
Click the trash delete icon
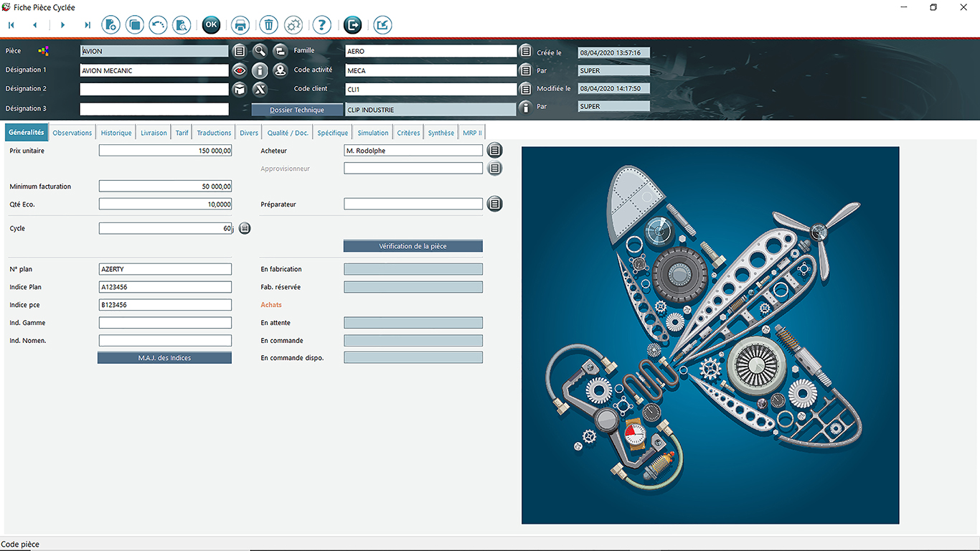[268, 25]
